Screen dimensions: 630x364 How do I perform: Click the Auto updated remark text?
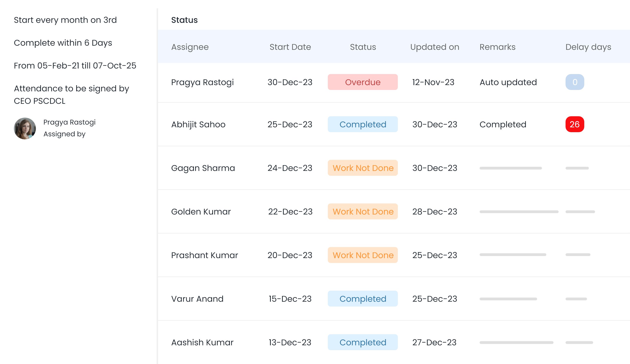(x=508, y=82)
